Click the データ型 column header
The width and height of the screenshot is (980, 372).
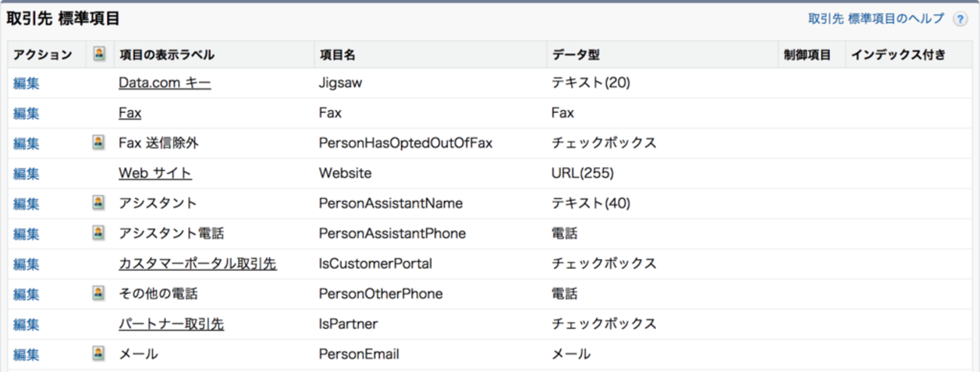pyautogui.click(x=575, y=54)
